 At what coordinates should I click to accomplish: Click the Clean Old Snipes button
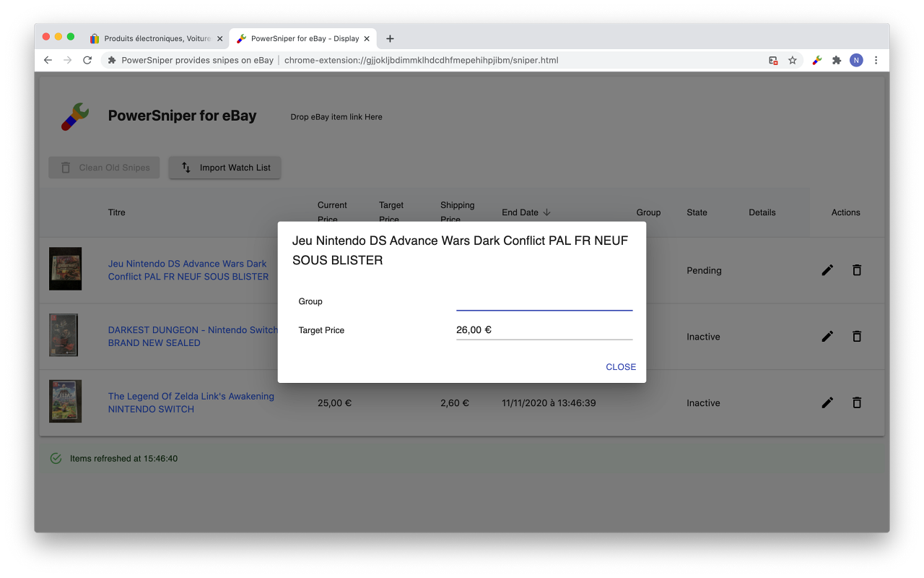[x=104, y=168]
